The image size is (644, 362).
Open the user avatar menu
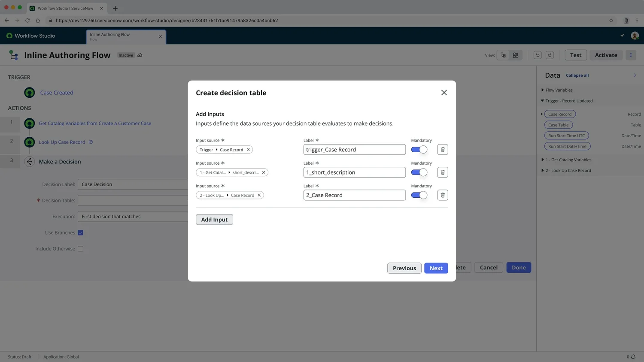tap(635, 36)
